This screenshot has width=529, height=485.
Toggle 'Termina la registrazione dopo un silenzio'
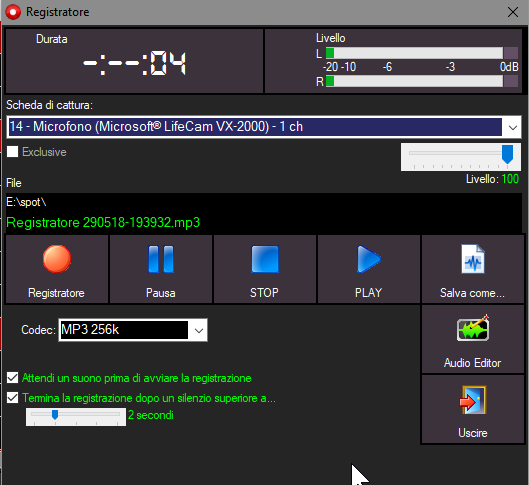click(12, 398)
